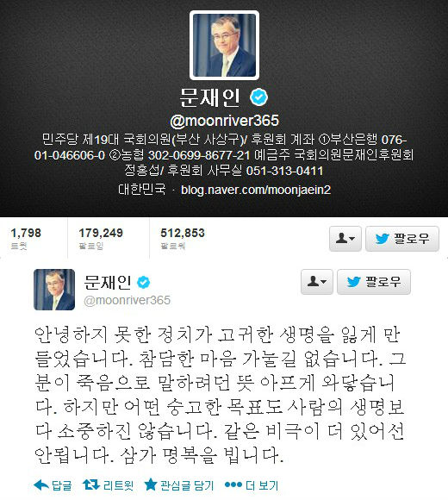Open the 512,853 팔로워 count tab
This screenshot has width=448, height=500.
point(183,238)
